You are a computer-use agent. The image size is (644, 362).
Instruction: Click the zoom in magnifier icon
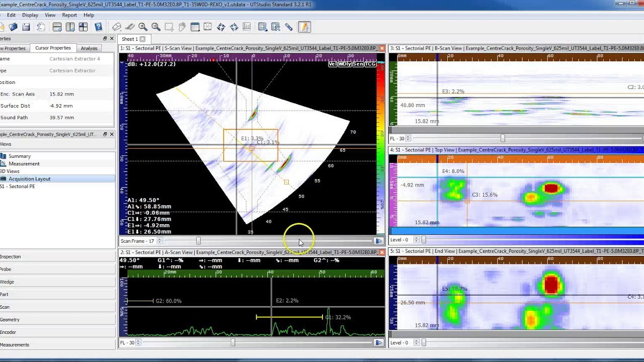pos(143,27)
